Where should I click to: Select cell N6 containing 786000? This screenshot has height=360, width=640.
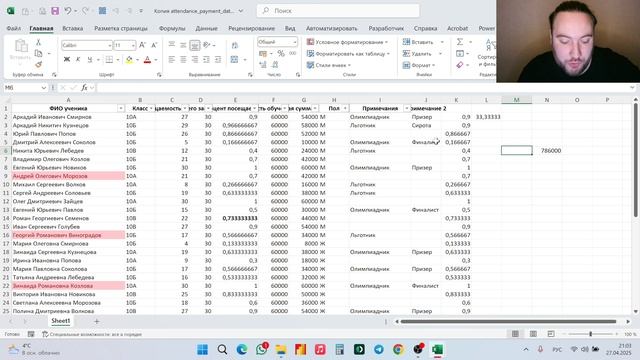point(547,151)
